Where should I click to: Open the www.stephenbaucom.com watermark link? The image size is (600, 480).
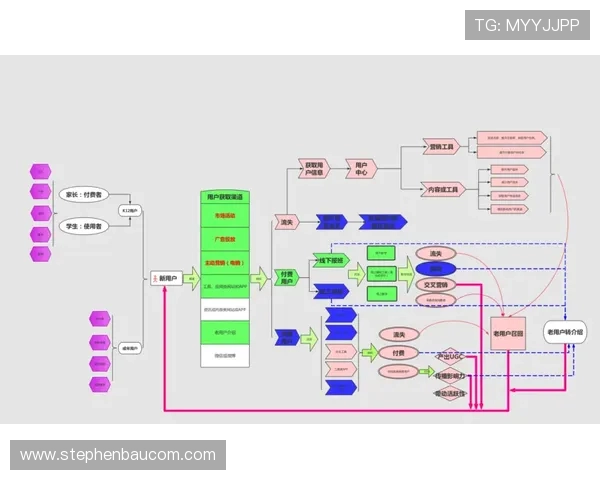coord(118,455)
